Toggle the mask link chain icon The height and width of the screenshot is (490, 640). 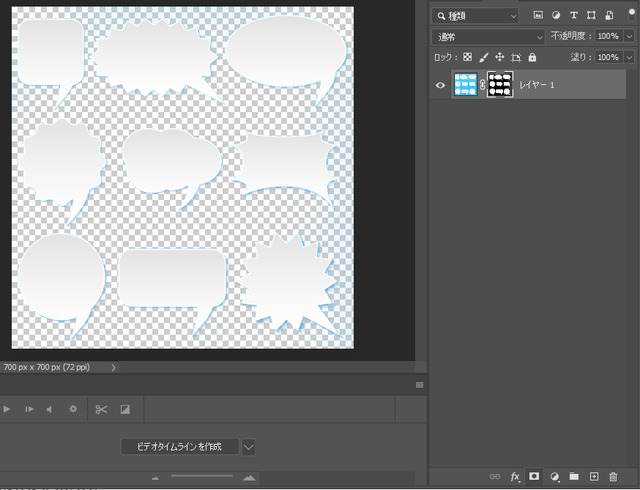[x=482, y=85]
